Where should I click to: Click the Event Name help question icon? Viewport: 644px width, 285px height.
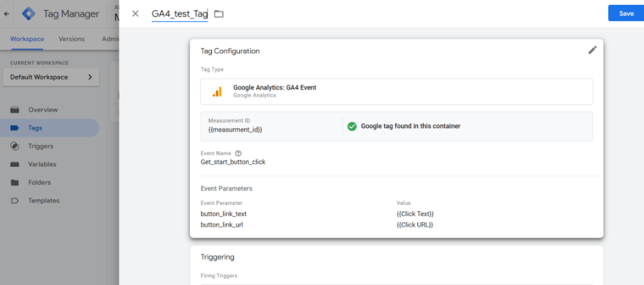(239, 153)
